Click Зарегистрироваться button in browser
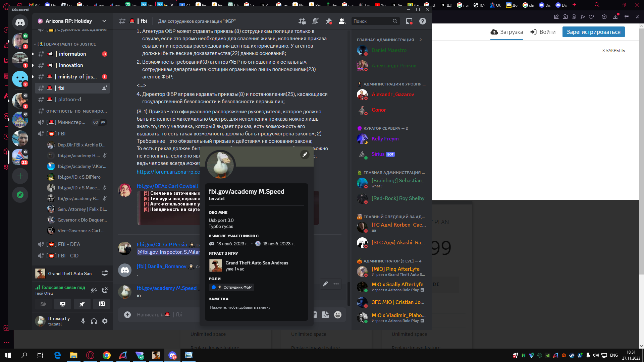The height and width of the screenshot is (362, 644). [x=593, y=32]
